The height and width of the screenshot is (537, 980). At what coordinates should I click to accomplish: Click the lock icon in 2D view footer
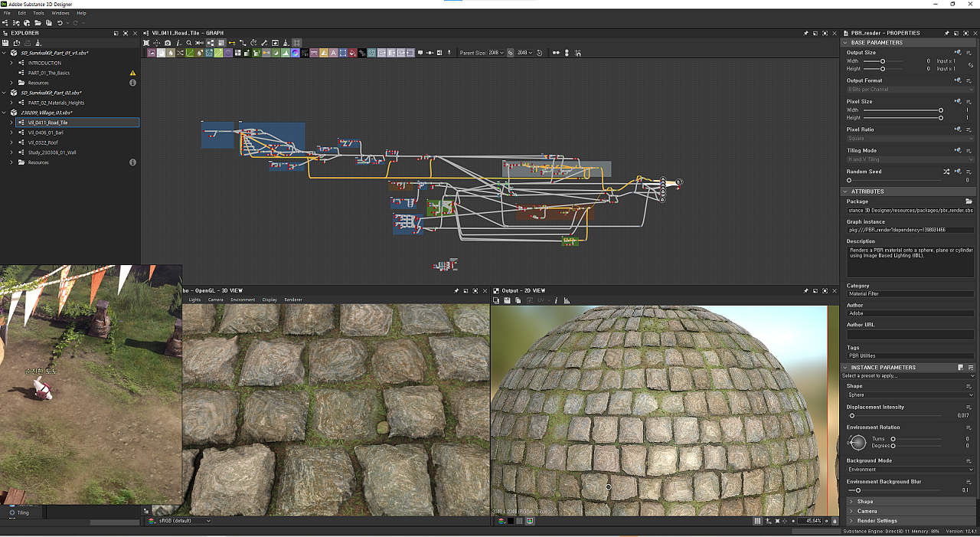pos(835,521)
